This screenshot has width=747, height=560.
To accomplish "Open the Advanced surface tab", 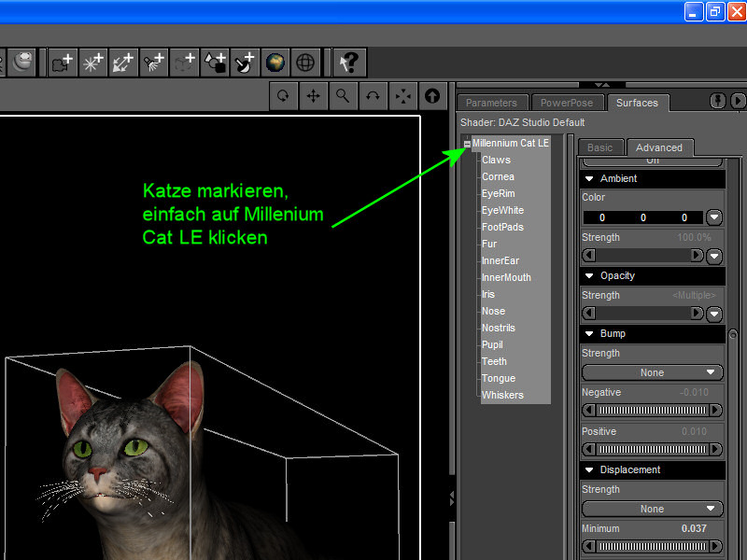I will coord(659,147).
